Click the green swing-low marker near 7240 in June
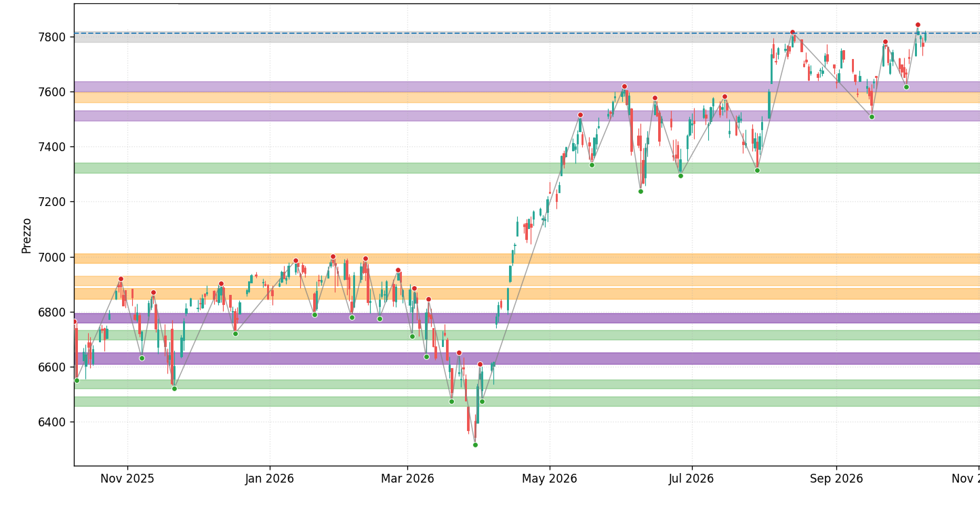The height and width of the screenshot is (507, 980). (640, 191)
